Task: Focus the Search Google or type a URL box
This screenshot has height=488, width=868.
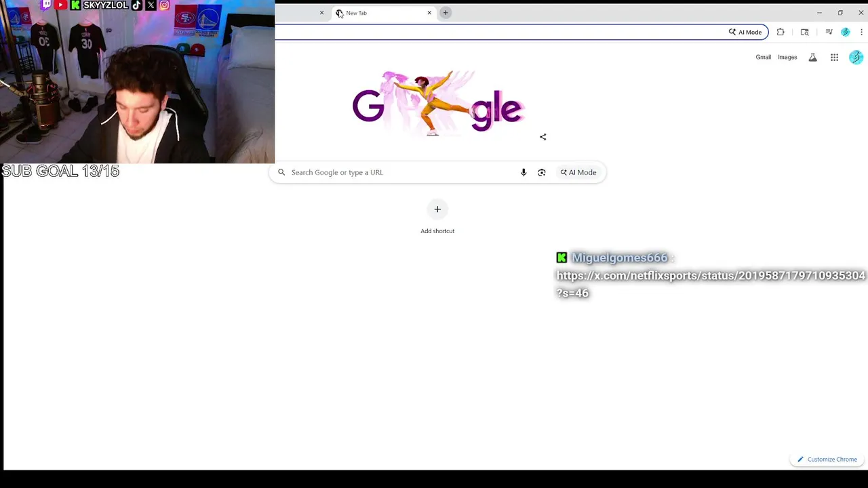Action: click(x=437, y=172)
